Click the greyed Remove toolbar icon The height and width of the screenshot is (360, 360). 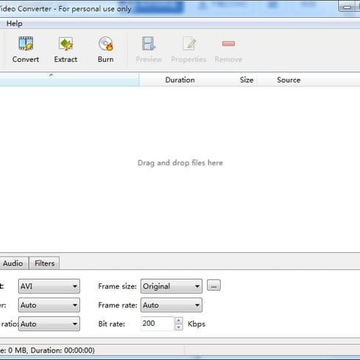(x=228, y=50)
